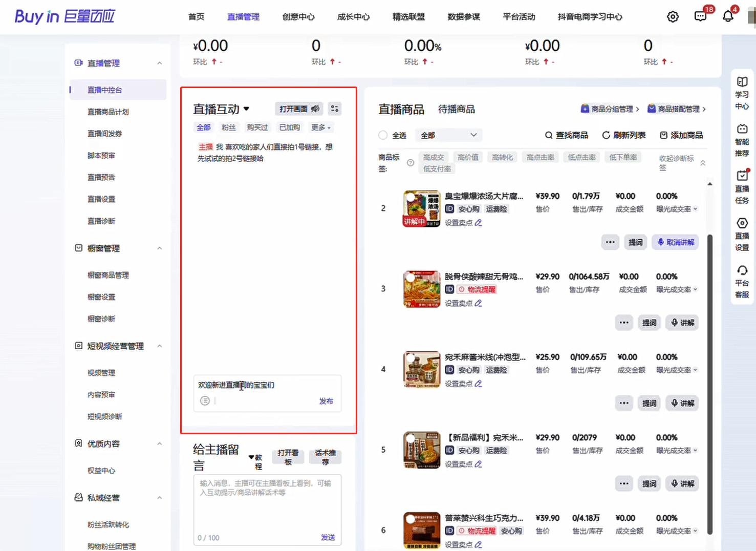Filter by 高成交 product tag

(x=434, y=157)
